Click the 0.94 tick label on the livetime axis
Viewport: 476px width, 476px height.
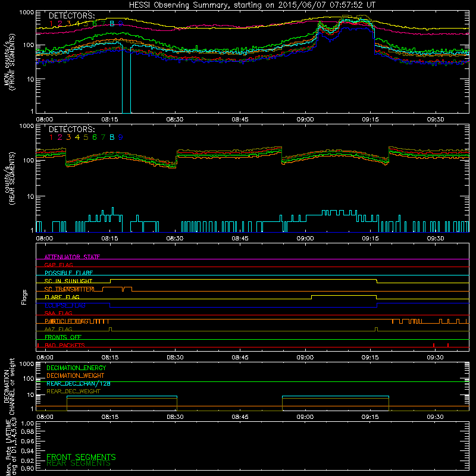pyautogui.click(x=27, y=451)
